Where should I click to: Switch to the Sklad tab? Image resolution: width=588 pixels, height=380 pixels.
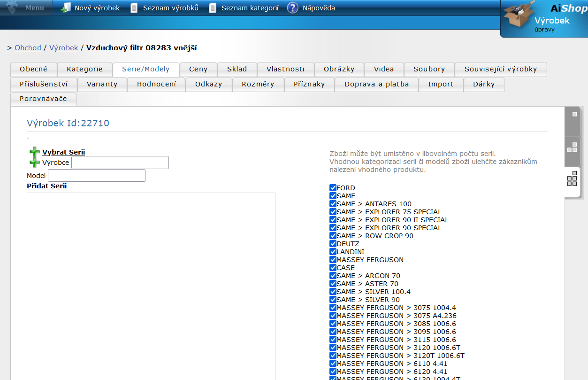(x=237, y=69)
